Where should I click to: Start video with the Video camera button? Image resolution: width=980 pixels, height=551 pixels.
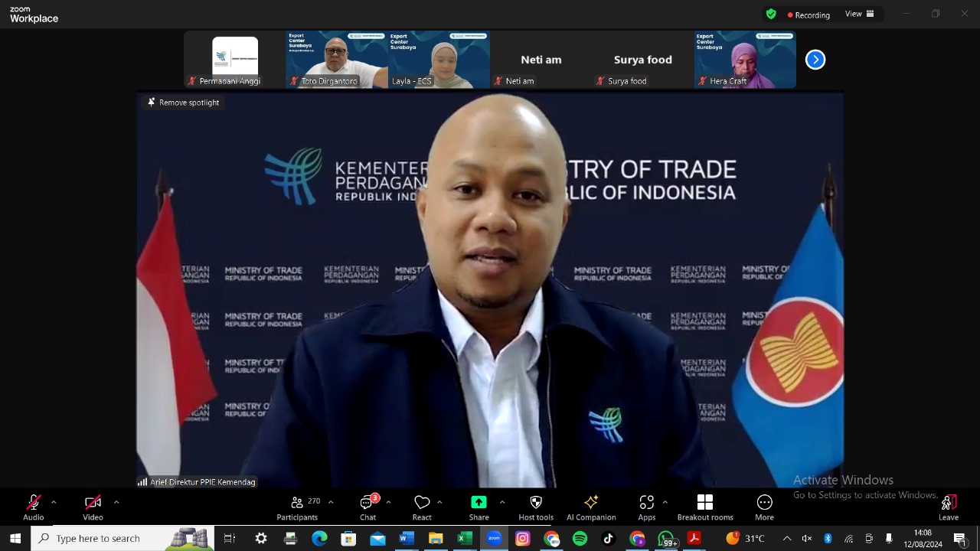click(93, 507)
